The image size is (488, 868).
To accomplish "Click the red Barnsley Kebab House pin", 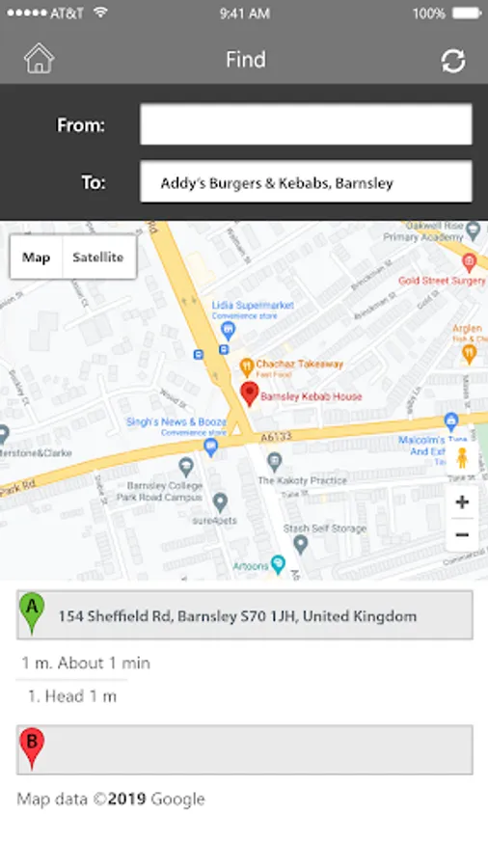I will click(250, 393).
